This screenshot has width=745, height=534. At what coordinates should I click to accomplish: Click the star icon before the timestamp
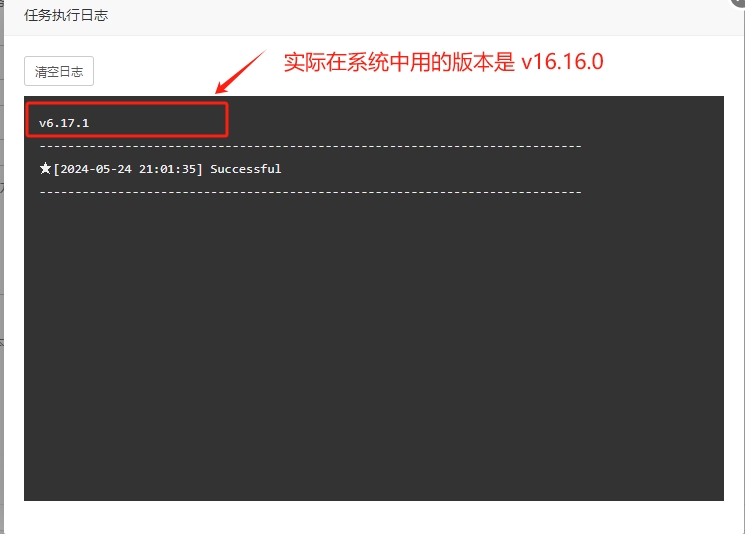coord(45,168)
